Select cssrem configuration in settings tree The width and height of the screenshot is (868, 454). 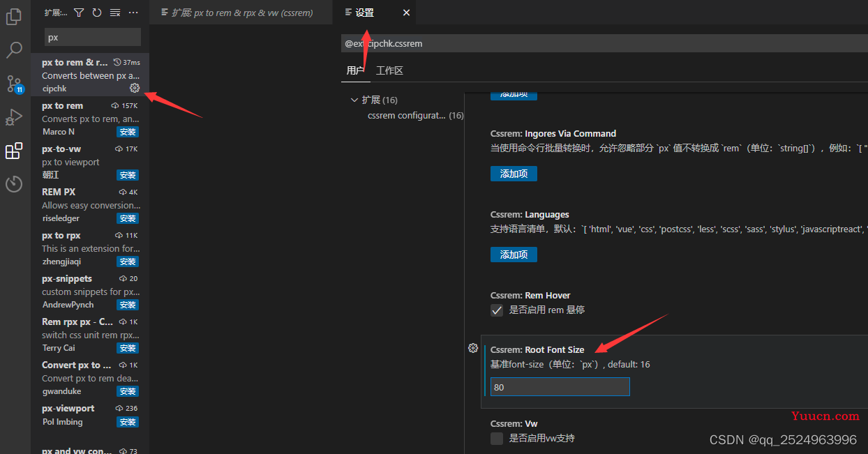(415, 115)
